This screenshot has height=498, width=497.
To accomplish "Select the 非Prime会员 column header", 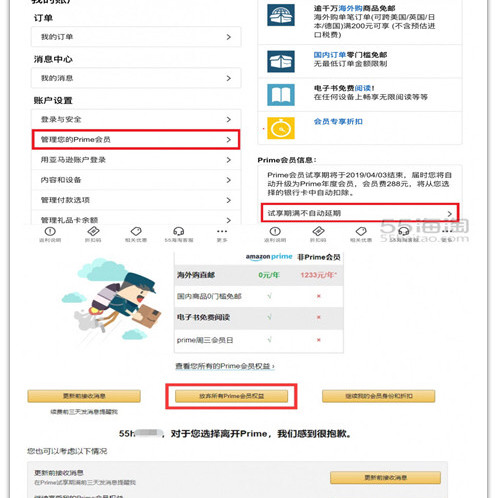I will pos(319,257).
